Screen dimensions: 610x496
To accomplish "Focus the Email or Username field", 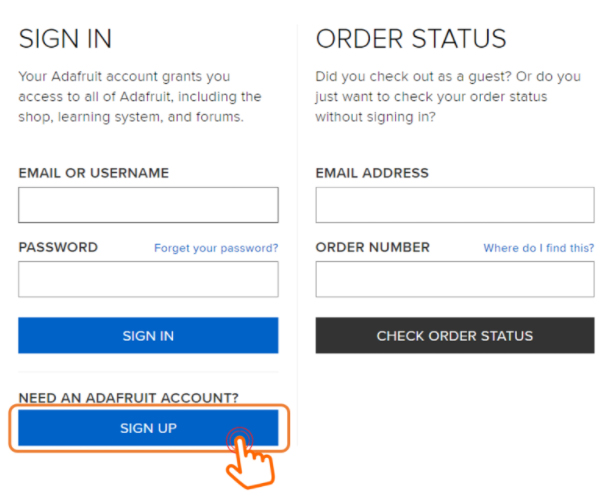I will click(x=148, y=205).
